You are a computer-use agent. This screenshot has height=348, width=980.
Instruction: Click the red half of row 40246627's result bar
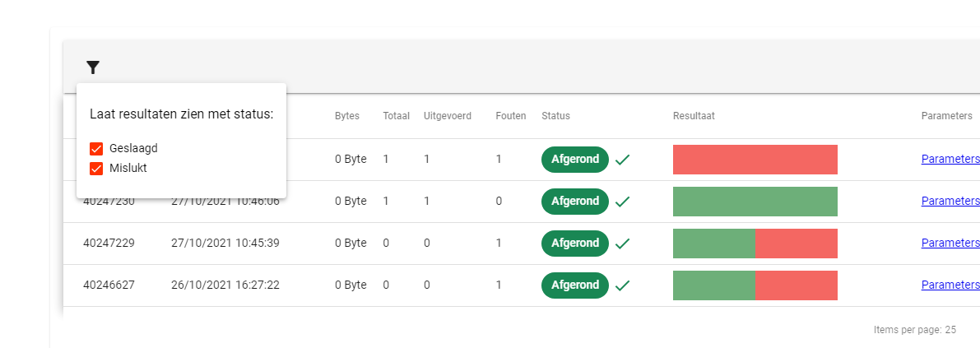tap(796, 285)
